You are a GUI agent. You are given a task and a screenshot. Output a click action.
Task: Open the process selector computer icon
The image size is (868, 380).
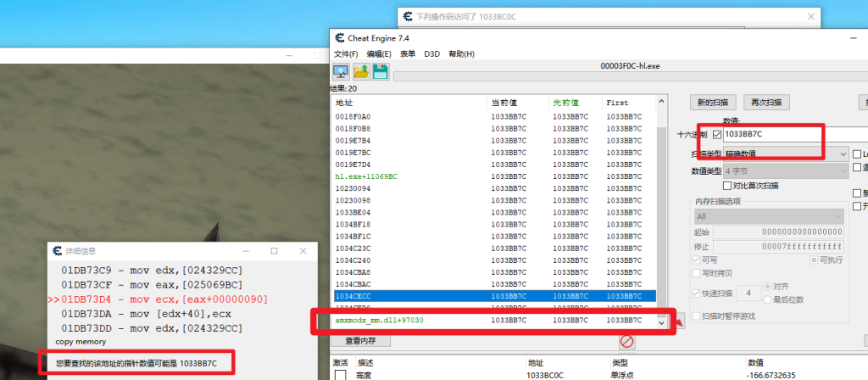click(340, 71)
